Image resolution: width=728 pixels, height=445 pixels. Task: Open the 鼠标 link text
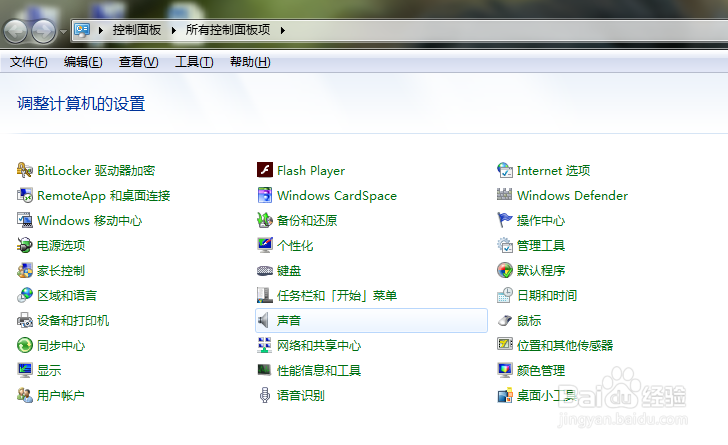pyautogui.click(x=529, y=321)
